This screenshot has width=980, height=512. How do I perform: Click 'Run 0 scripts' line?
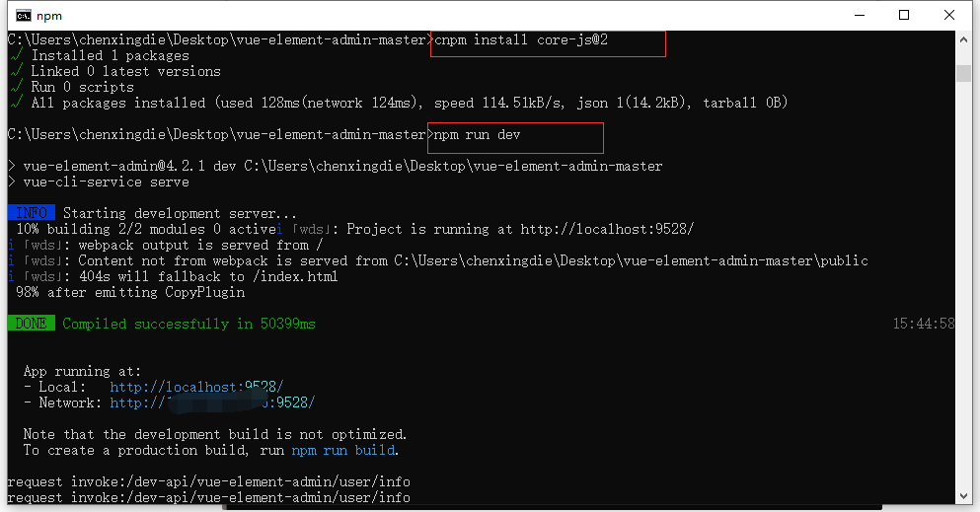coord(83,87)
